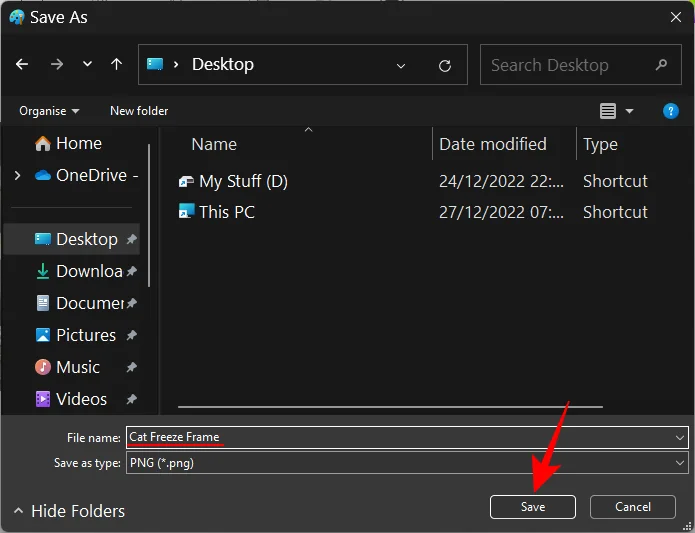Create a New folder
695x533 pixels.
[x=139, y=111]
